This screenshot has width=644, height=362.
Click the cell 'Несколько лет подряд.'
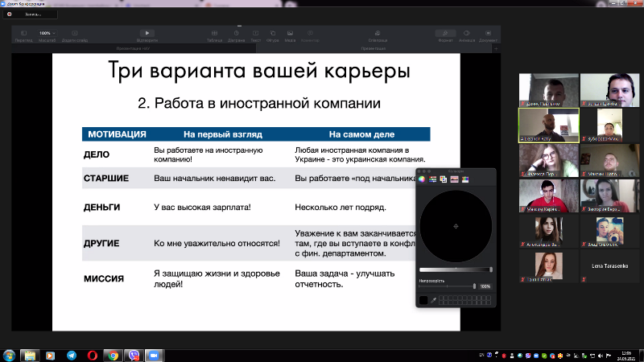pos(341,208)
